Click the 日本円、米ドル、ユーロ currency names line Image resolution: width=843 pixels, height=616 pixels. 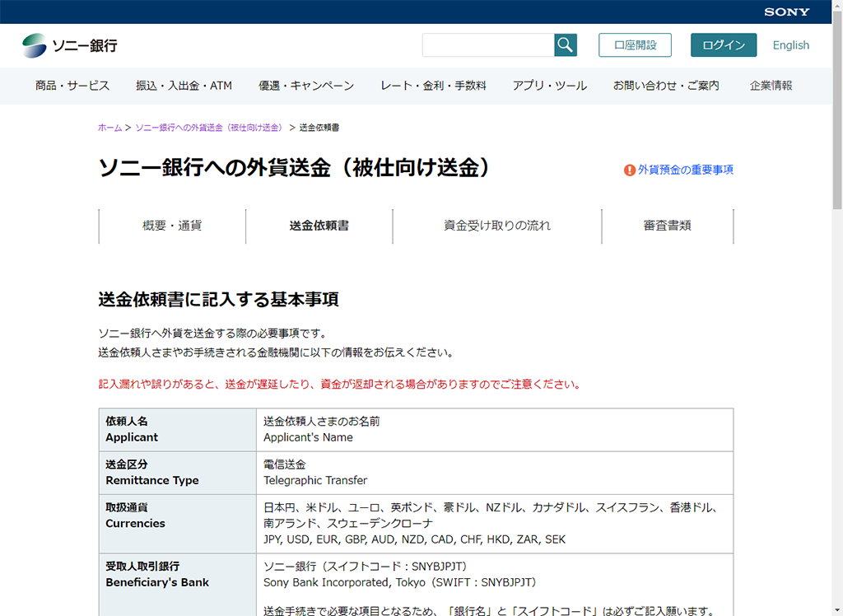pyautogui.click(x=492, y=507)
